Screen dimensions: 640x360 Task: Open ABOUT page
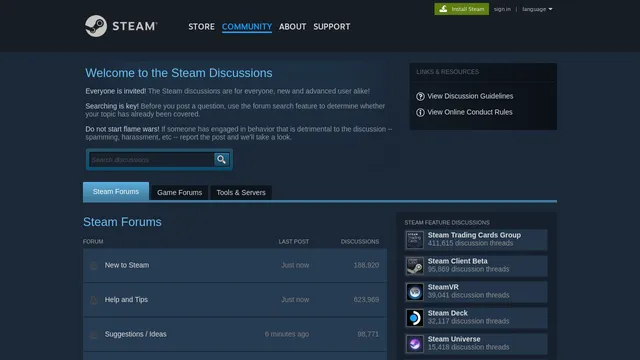[x=292, y=27]
